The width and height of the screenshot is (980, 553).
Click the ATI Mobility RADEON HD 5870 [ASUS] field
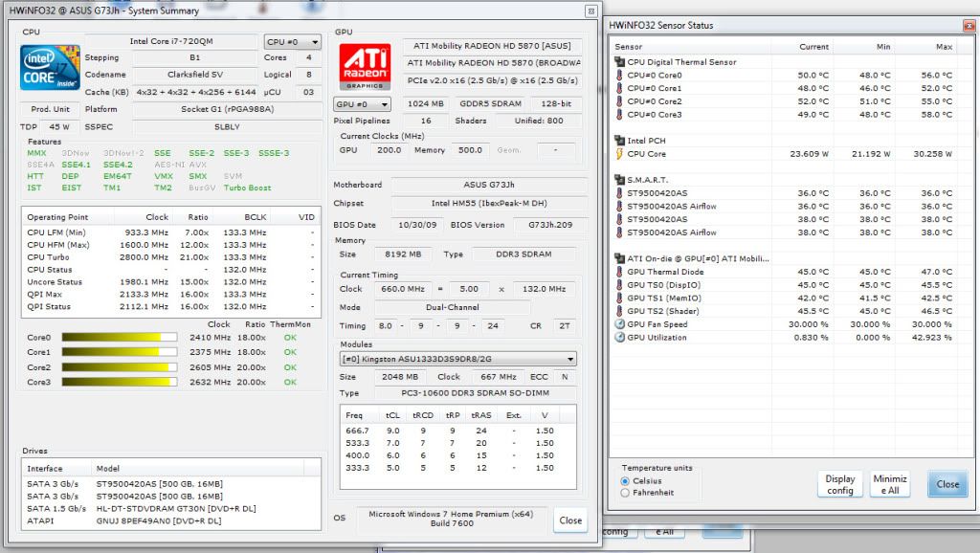492,46
